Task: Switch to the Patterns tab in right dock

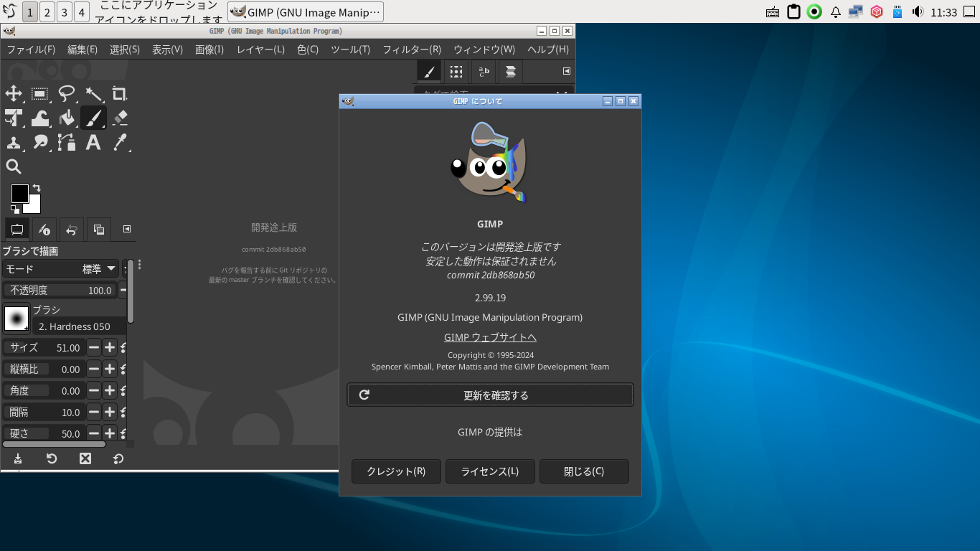Action: pos(456,71)
